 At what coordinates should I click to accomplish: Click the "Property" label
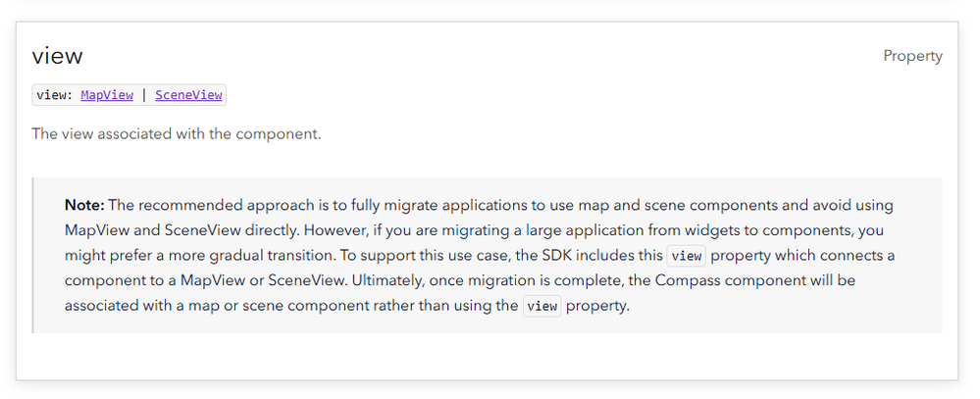coord(912,56)
